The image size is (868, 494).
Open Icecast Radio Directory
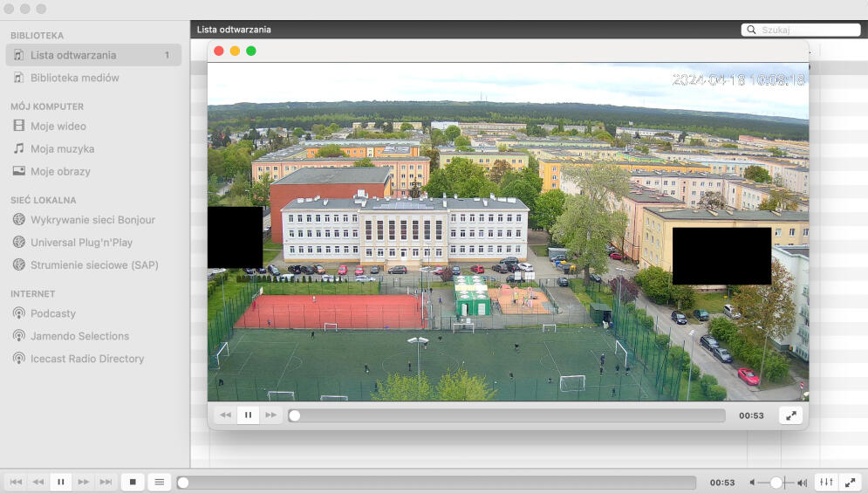87,359
